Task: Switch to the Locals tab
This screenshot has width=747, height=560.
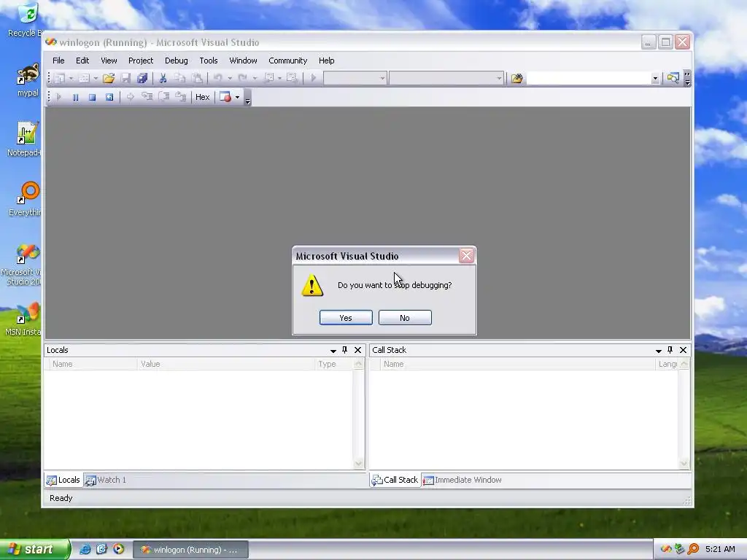Action: [63, 480]
